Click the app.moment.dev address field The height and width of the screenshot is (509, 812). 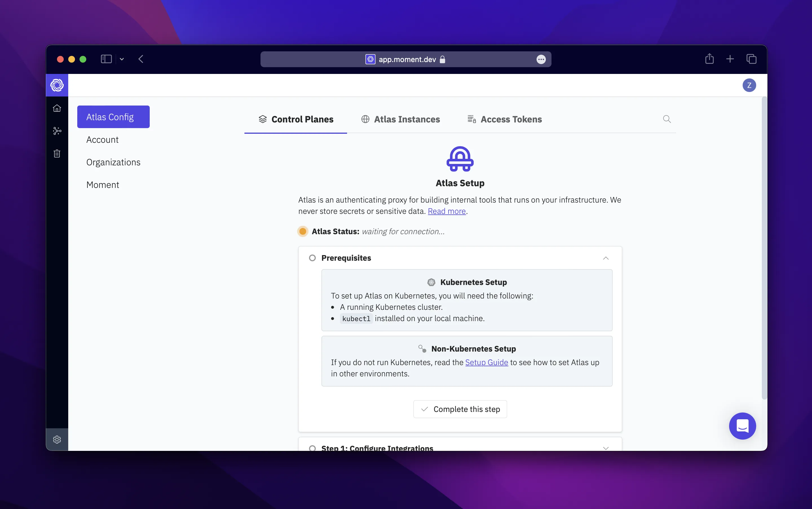click(406, 59)
